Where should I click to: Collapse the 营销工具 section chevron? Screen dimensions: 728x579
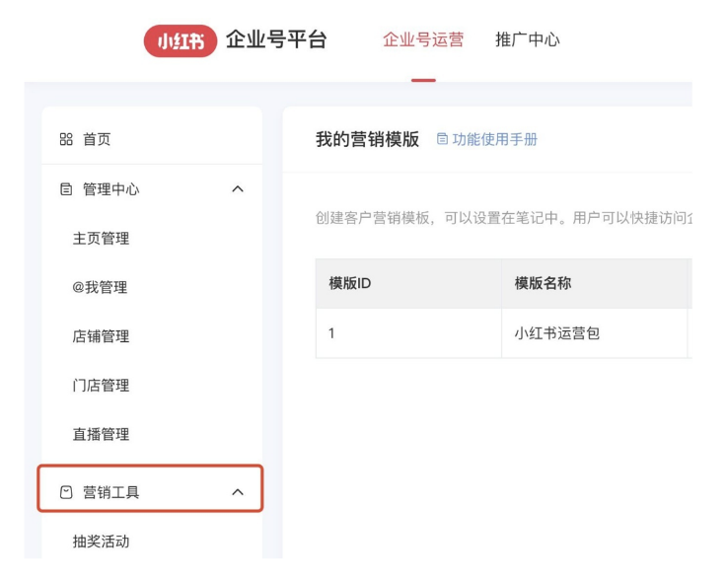(237, 492)
